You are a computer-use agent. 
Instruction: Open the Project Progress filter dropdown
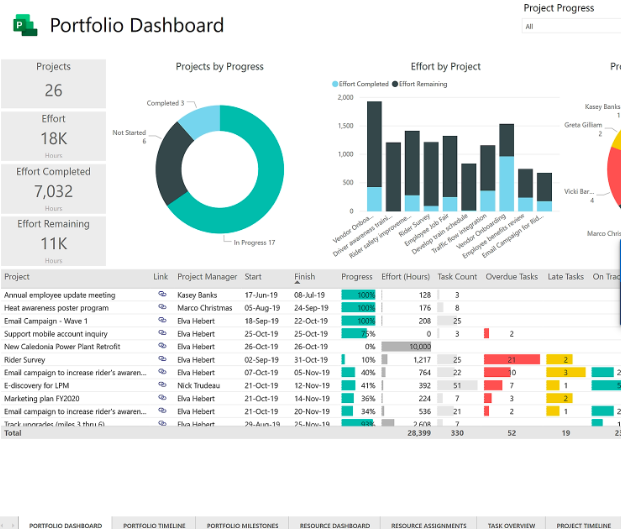click(x=571, y=27)
